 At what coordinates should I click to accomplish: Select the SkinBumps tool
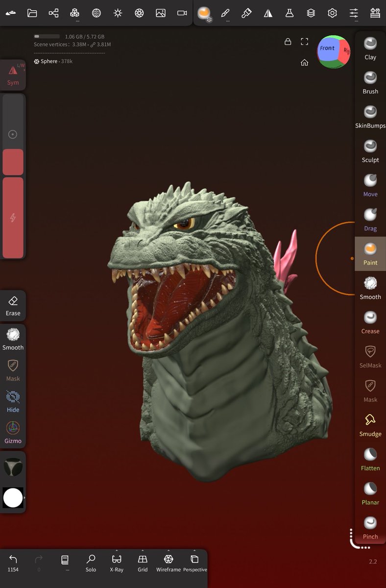pos(370,117)
